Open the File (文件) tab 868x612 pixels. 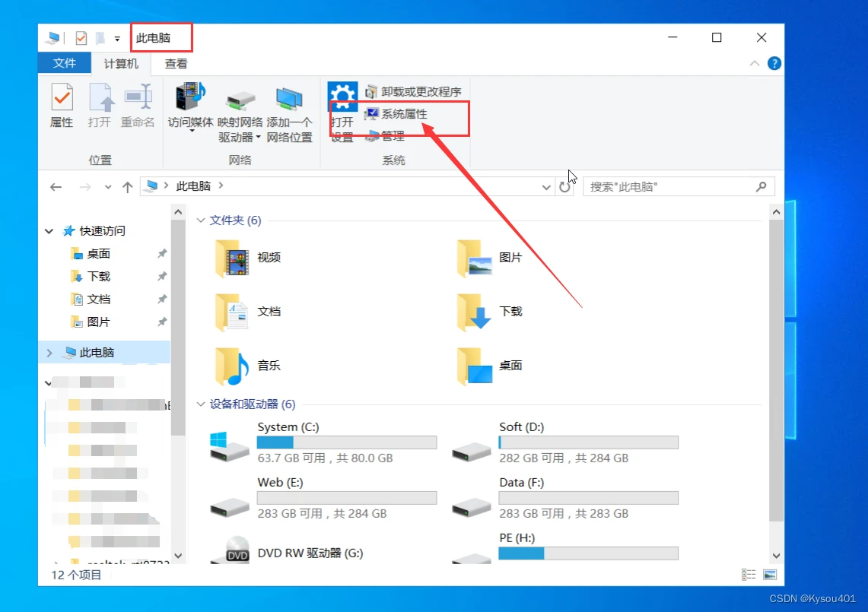64,63
